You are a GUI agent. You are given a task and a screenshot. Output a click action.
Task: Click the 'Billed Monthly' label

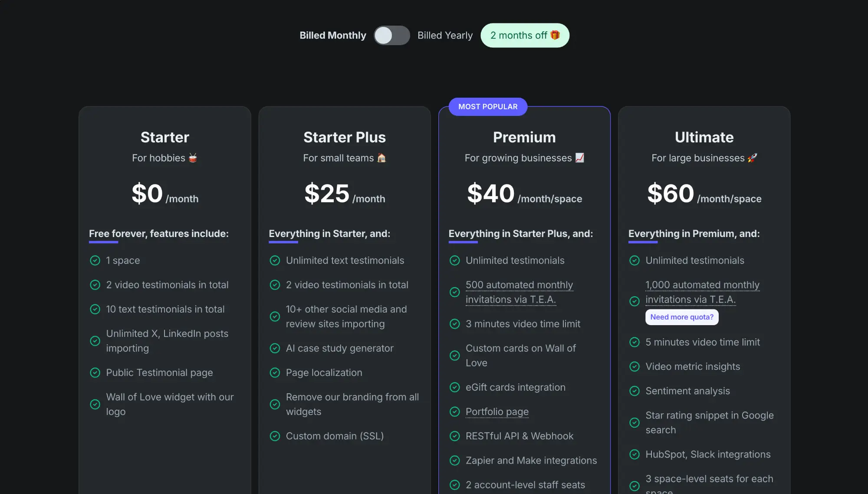tap(332, 35)
